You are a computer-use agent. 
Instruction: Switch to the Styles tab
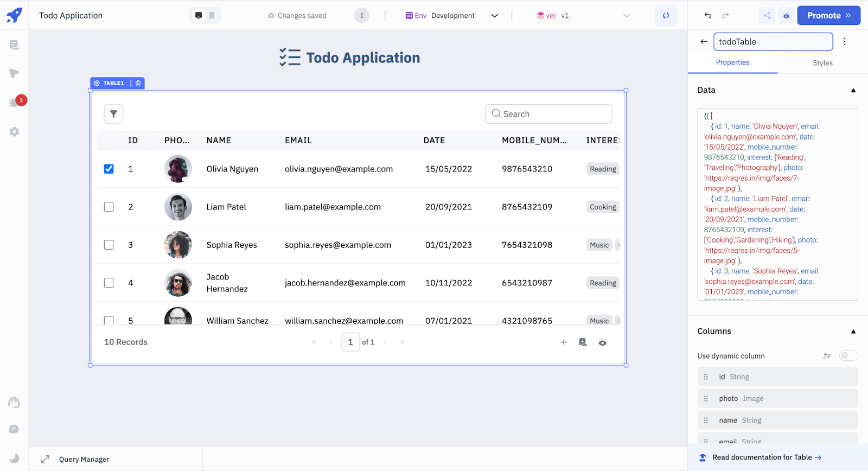coord(822,63)
